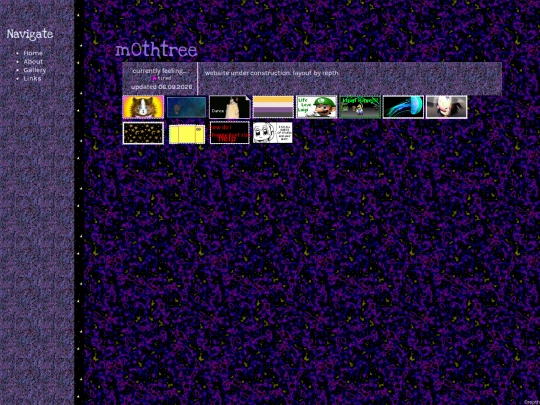Open the Gallery link in sidebar
Image resolution: width=540 pixels, height=405 pixels.
(34, 70)
